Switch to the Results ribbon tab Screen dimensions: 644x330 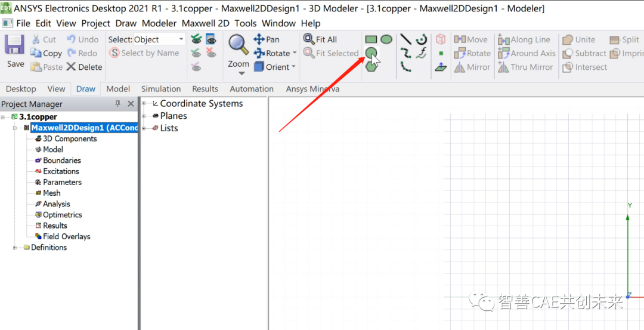click(x=205, y=89)
